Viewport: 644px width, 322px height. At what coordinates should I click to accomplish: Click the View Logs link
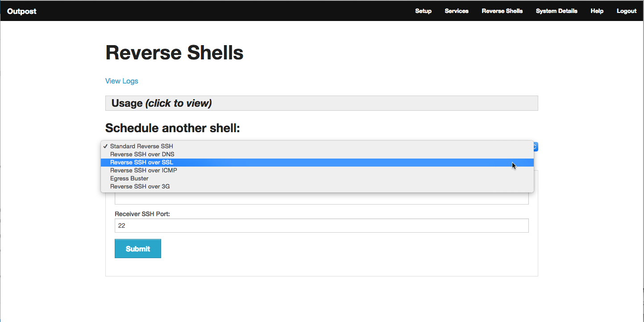point(122,81)
